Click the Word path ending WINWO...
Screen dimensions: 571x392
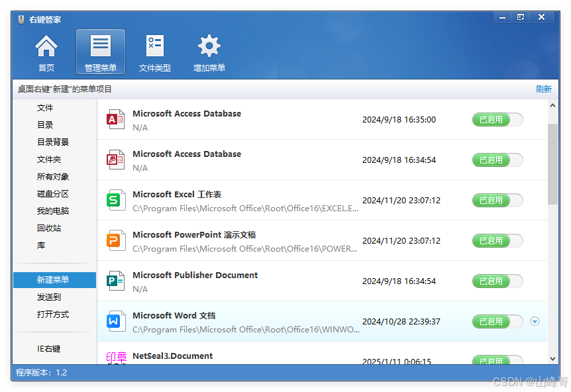click(x=246, y=330)
